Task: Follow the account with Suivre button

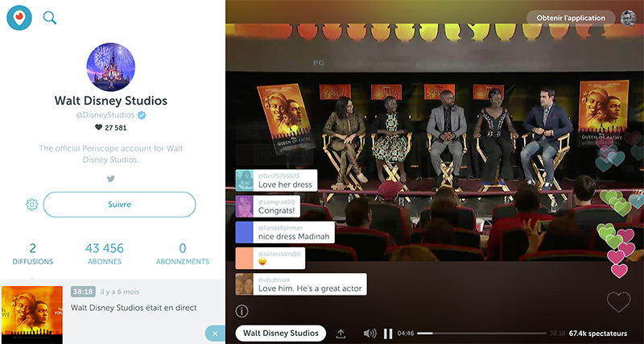Action: click(119, 205)
